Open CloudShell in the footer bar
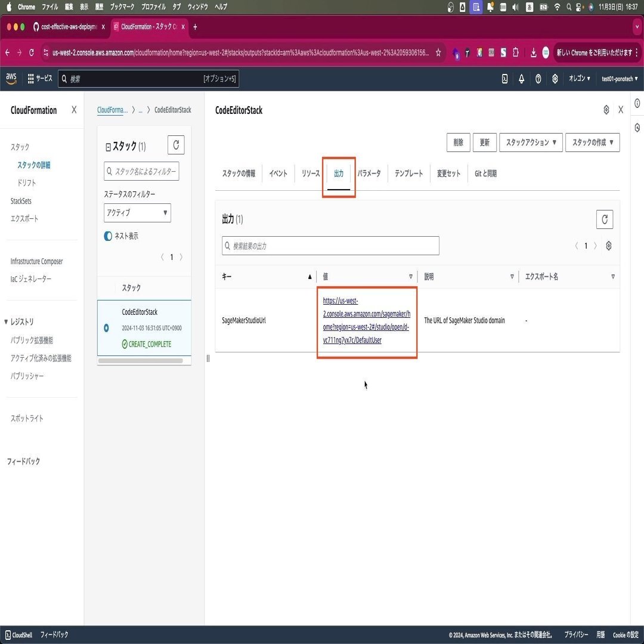The width and height of the screenshot is (644, 644). pos(19,635)
